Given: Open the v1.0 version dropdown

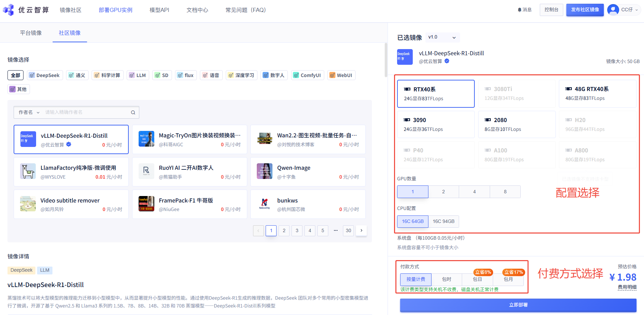Looking at the screenshot, I should [x=442, y=37].
